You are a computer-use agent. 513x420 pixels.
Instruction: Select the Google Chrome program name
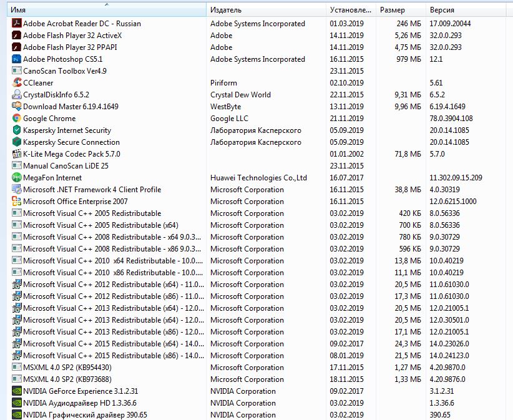coord(49,119)
